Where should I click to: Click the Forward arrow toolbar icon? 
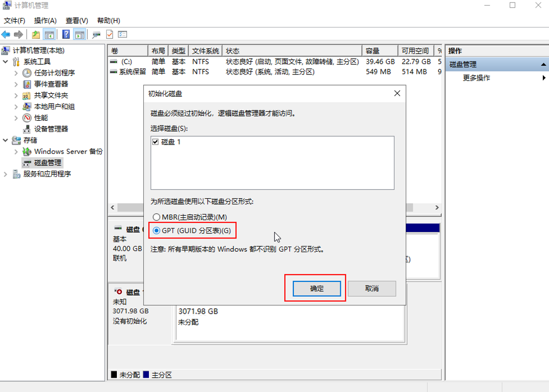pos(18,34)
